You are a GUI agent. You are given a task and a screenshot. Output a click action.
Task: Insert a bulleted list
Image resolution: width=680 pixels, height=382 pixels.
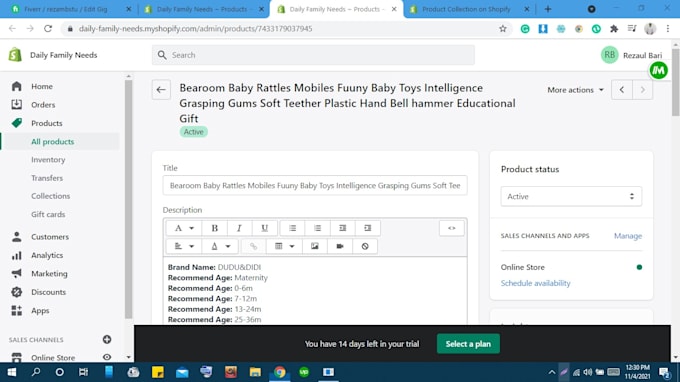click(292, 228)
